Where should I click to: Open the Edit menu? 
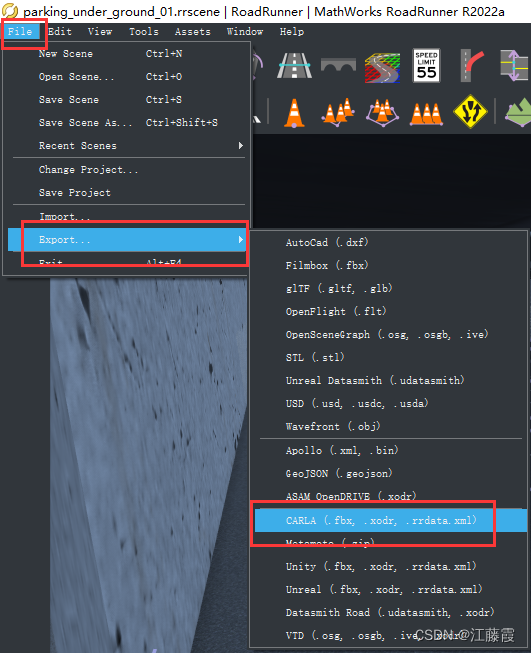click(60, 32)
